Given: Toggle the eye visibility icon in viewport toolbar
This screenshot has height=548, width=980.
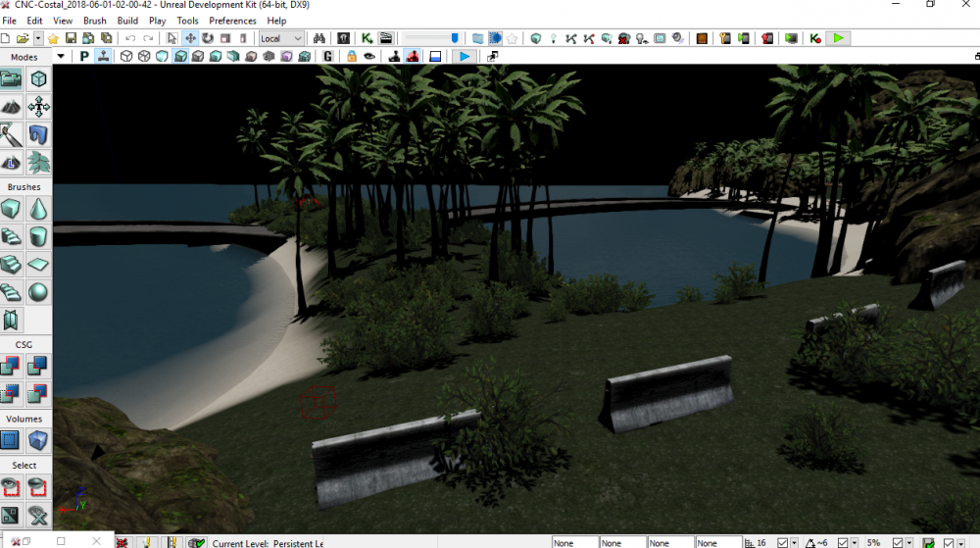Looking at the screenshot, I should click(x=369, y=56).
